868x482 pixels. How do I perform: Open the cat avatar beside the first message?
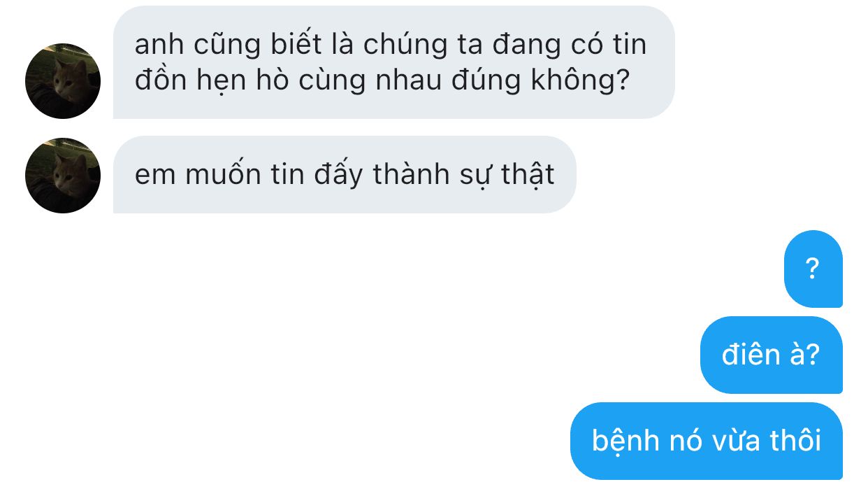(x=63, y=81)
